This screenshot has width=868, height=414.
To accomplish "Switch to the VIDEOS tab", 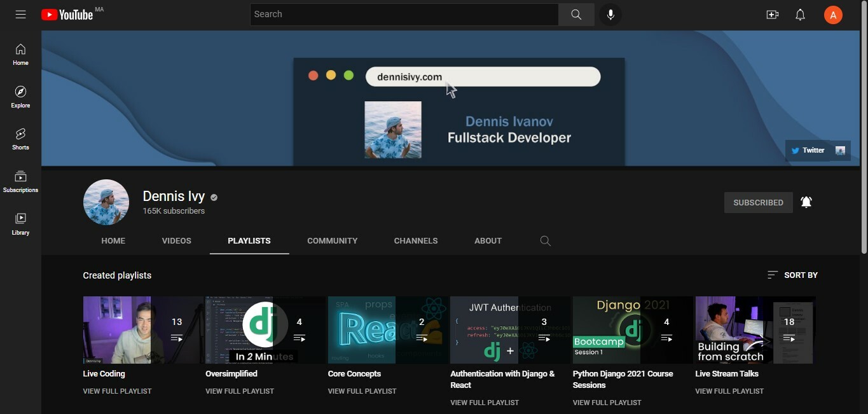I will click(x=176, y=241).
